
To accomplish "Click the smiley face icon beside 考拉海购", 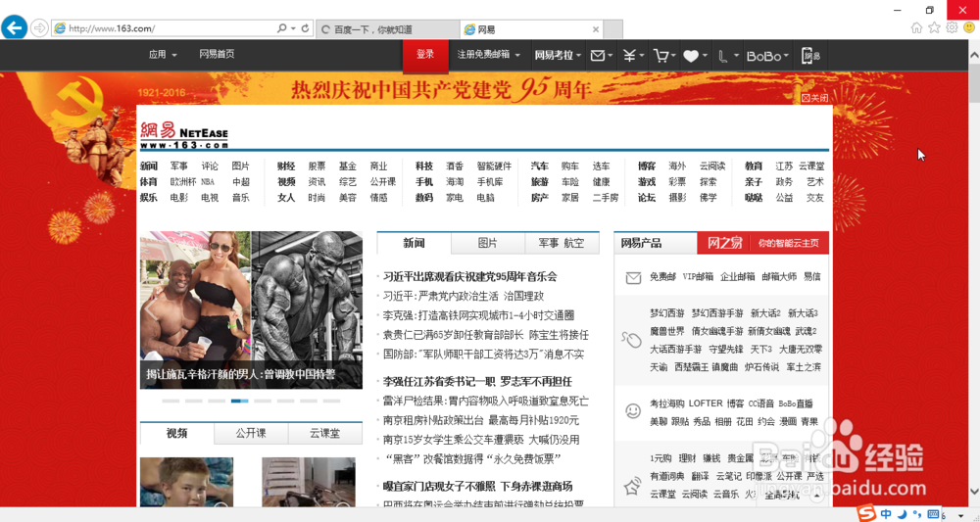I will pyautogui.click(x=633, y=411).
